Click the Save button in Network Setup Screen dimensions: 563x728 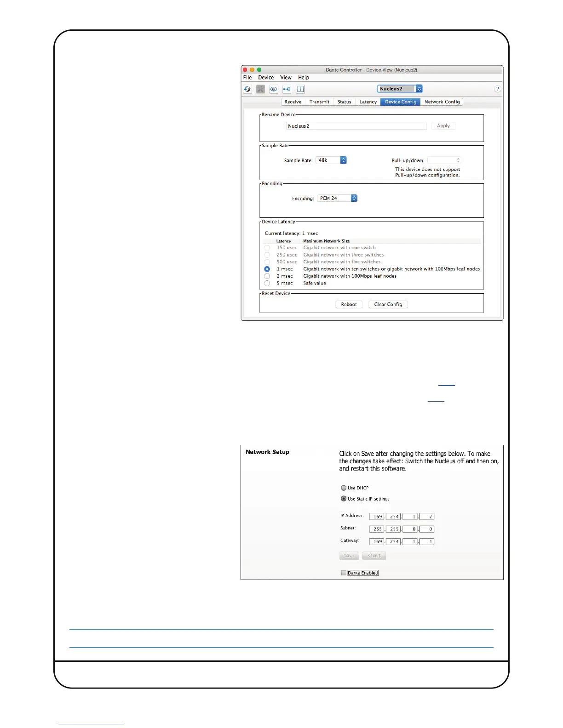(x=349, y=556)
